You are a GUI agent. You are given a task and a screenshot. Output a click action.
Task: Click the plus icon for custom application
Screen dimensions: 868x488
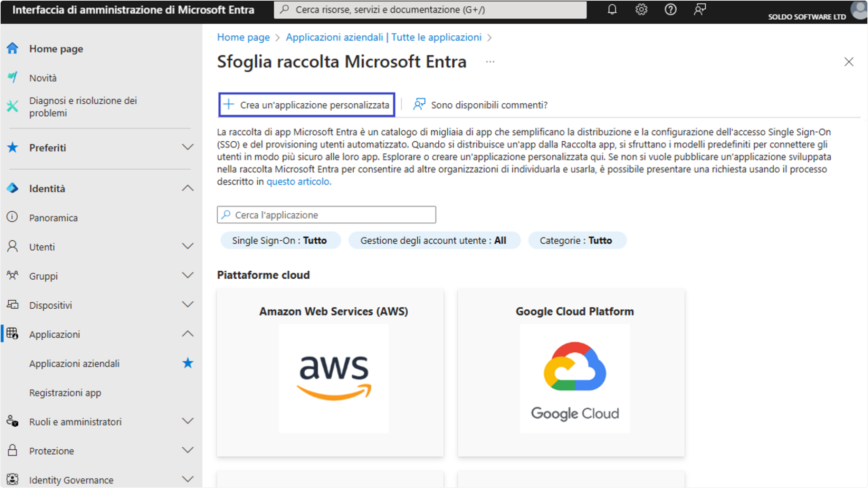click(229, 104)
